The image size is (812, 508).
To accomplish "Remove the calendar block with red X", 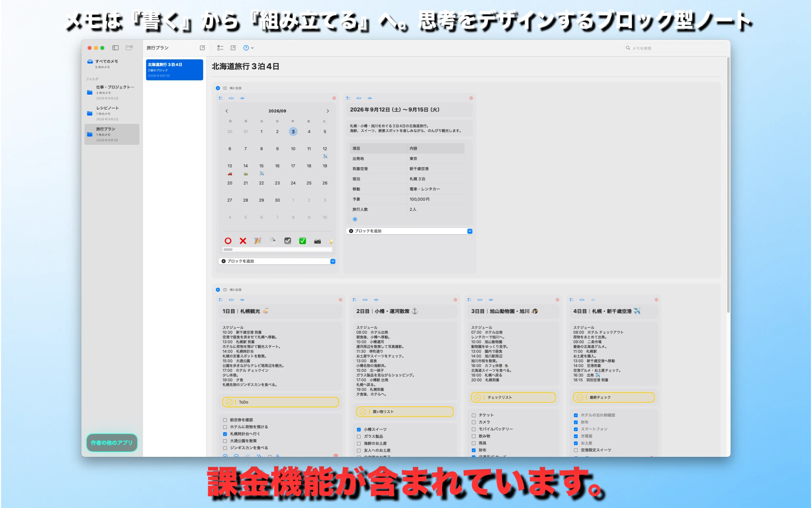I will (x=334, y=98).
